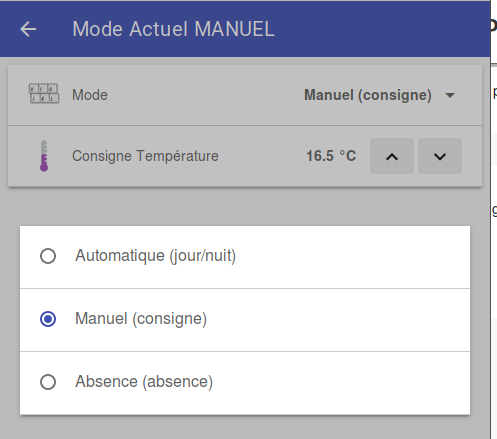Select Automatique (jour/nuit) radio button
The width and height of the screenshot is (497, 439).
coord(48,256)
